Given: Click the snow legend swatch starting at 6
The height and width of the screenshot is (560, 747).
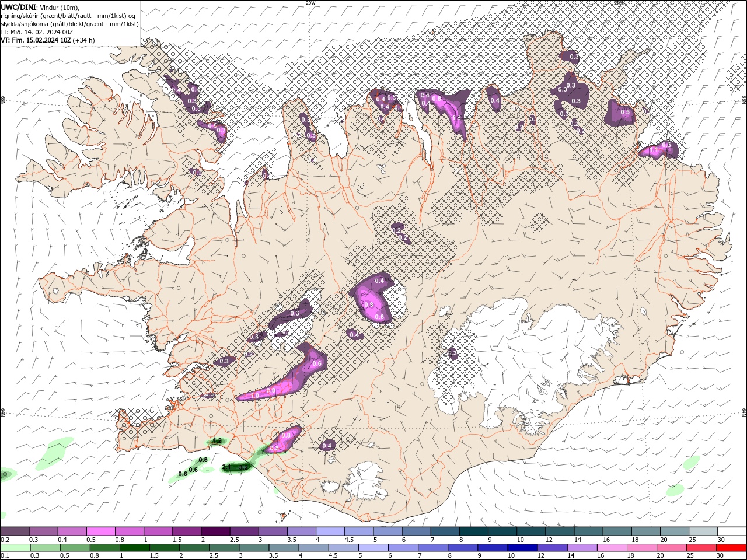Looking at the screenshot, I should [416, 531].
